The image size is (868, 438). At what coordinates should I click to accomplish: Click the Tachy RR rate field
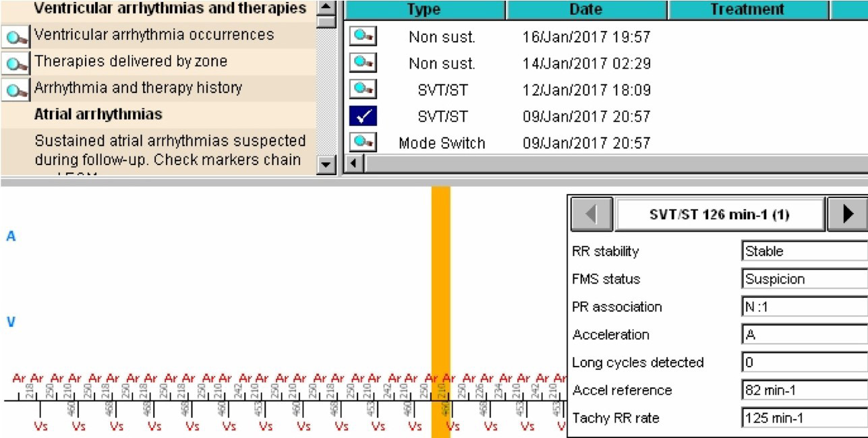803,418
